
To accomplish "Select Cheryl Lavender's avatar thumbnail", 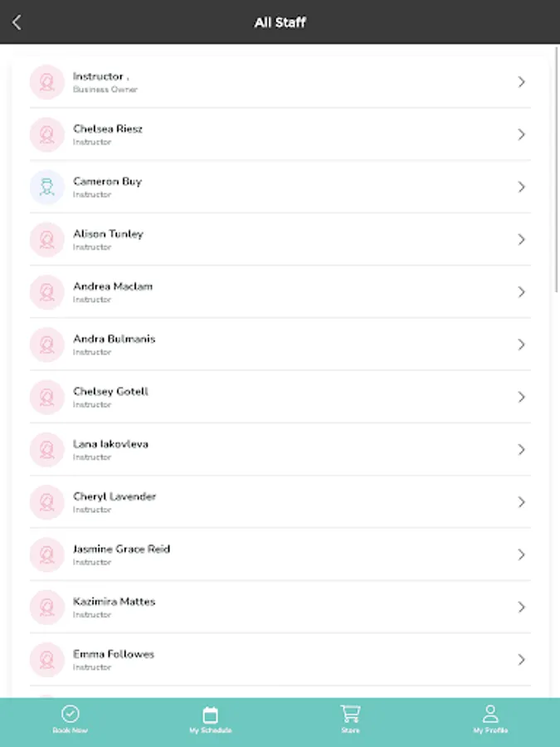I will pos(47,502).
